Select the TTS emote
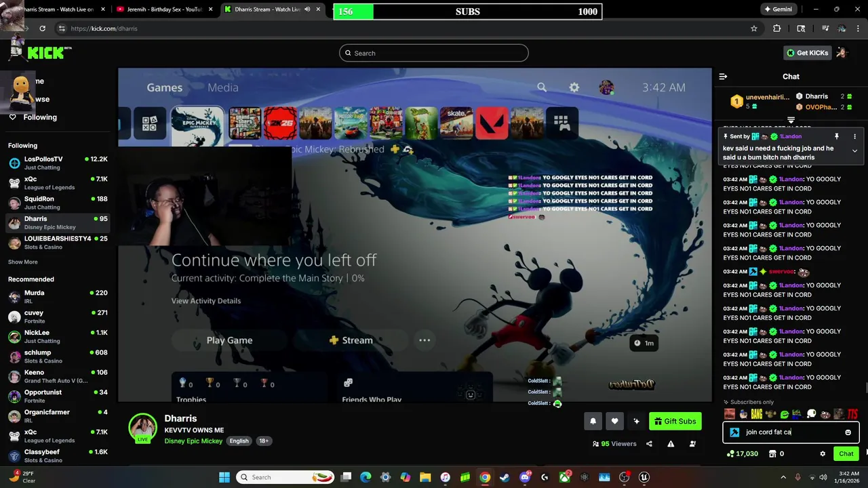868x488 pixels. coord(852,414)
